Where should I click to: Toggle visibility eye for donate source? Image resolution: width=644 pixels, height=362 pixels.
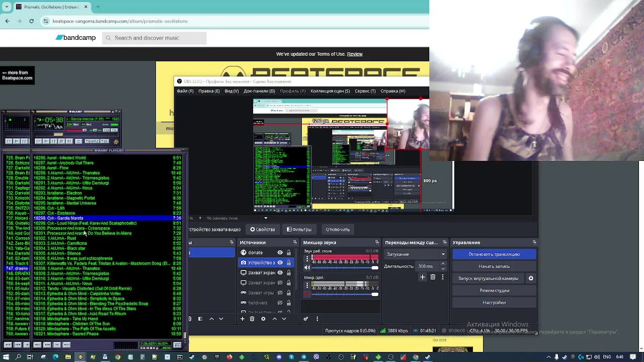(280, 252)
